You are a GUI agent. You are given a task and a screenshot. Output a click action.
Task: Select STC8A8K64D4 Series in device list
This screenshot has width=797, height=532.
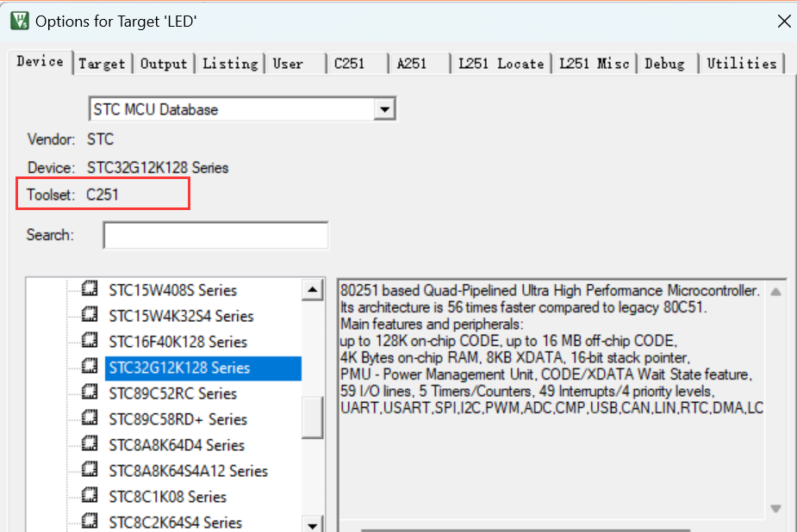177,446
